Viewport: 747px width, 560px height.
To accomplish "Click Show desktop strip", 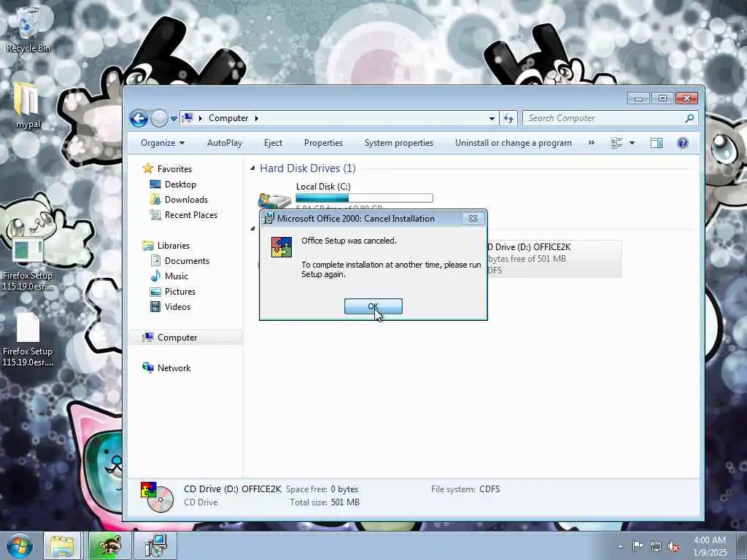I will [x=742, y=545].
